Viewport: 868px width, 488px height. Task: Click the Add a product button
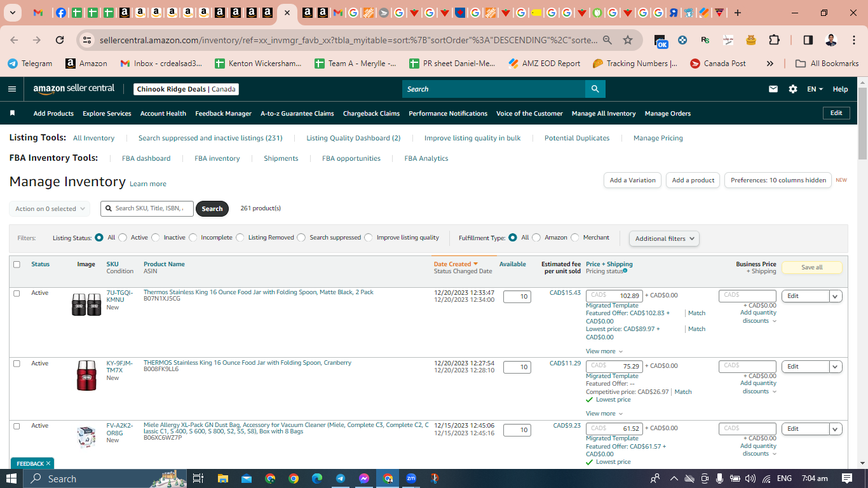coord(693,180)
